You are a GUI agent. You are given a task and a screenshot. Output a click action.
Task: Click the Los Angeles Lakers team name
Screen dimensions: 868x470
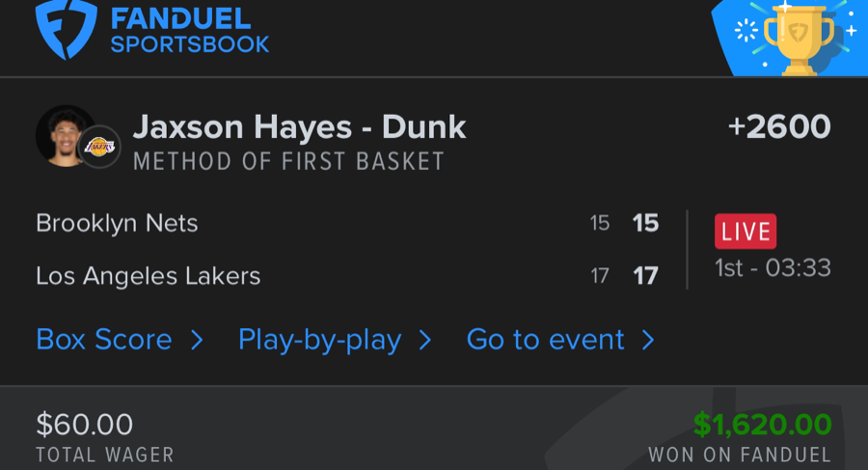(x=148, y=276)
